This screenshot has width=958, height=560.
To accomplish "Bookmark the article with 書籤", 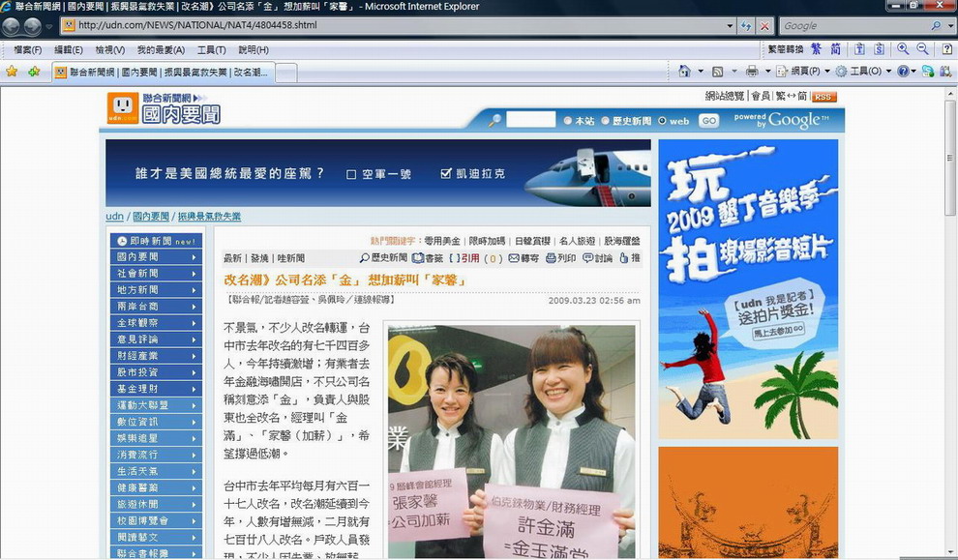I will point(428,258).
